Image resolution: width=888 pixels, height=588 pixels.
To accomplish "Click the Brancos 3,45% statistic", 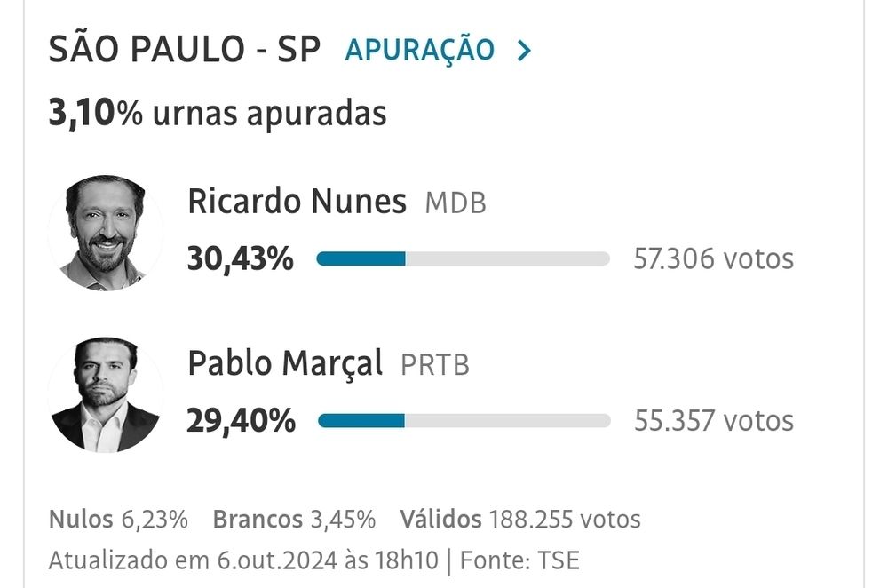I will tap(294, 520).
